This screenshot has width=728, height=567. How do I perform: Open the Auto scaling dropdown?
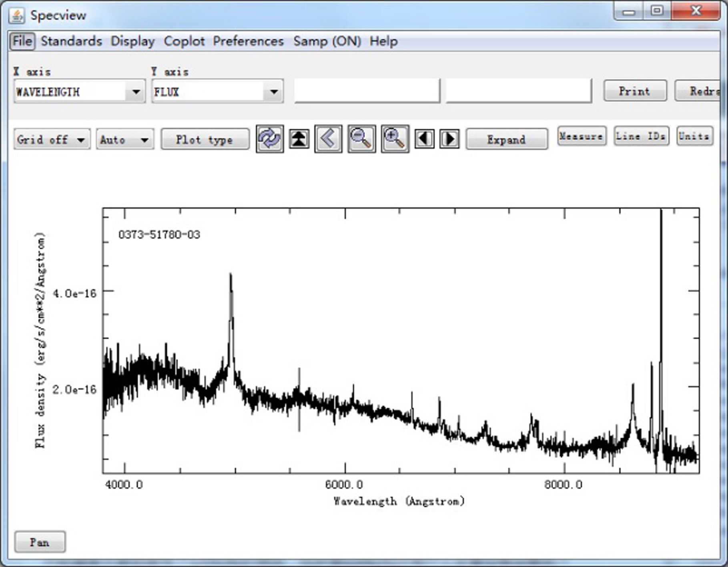click(x=125, y=140)
